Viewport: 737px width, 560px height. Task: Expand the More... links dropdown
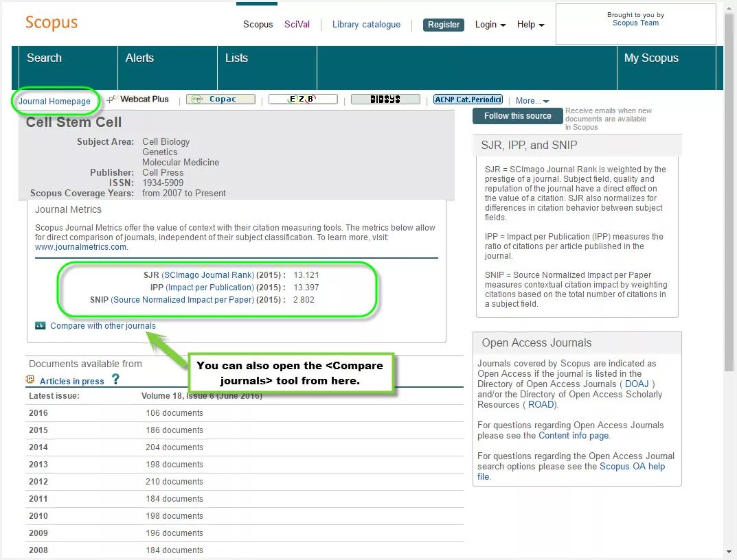click(x=532, y=100)
